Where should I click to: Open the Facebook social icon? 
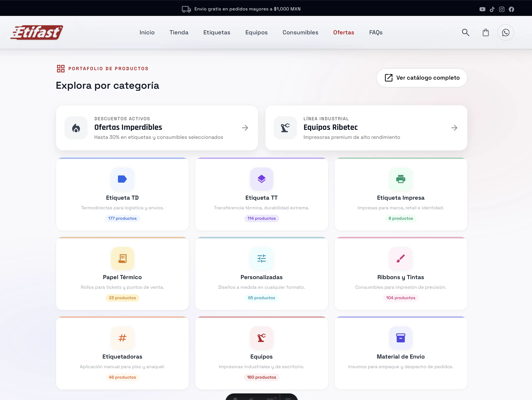pos(512,9)
